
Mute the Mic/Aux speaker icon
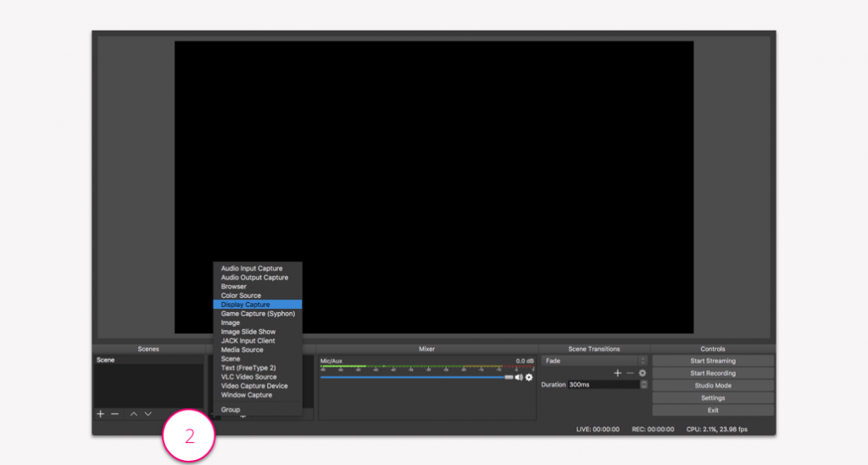coord(519,378)
